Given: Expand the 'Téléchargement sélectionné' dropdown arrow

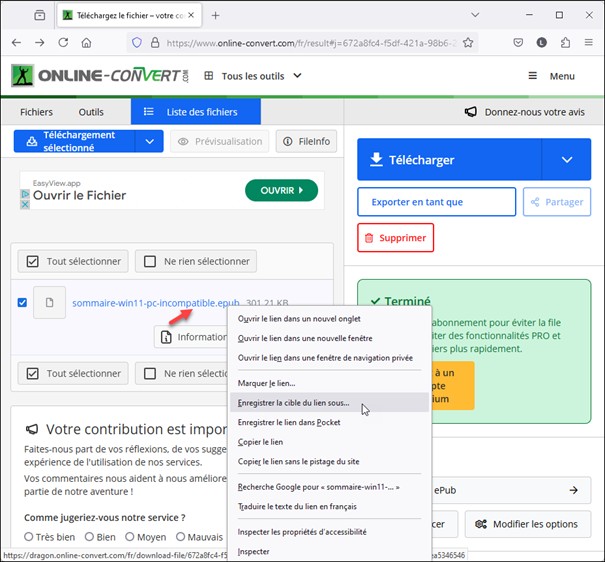Looking at the screenshot, I should [149, 141].
